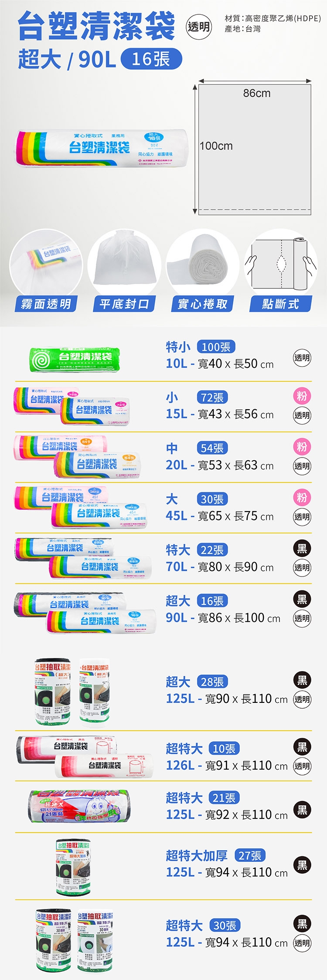The height and width of the screenshot is (980, 327).
Task: Click the 透明 circle badge beside the title
Action: pos(198,27)
